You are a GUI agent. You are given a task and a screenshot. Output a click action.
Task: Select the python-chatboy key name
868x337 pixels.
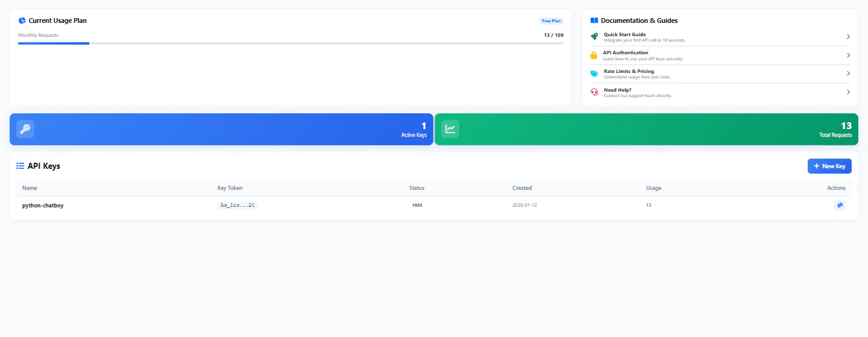43,206
